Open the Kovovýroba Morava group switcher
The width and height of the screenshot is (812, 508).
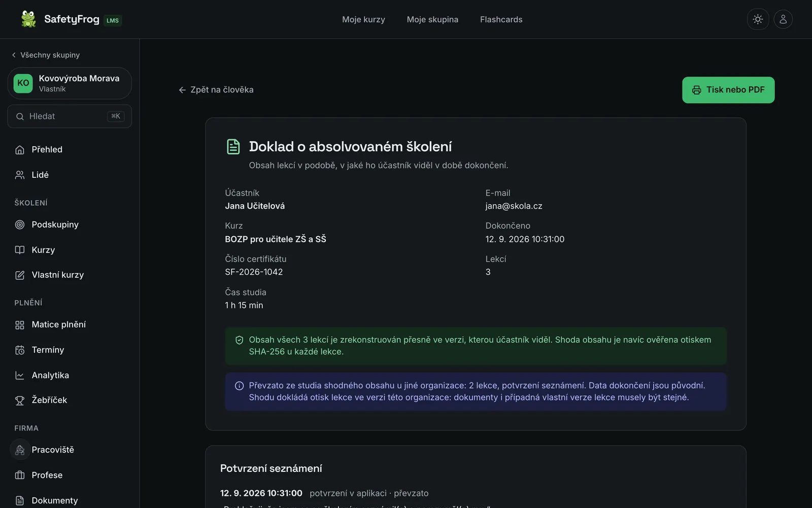[70, 83]
